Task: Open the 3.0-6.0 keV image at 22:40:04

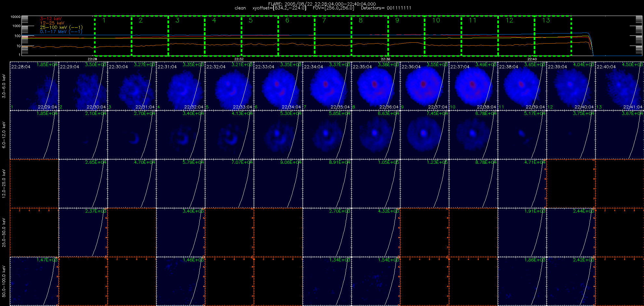Action: click(x=620, y=86)
